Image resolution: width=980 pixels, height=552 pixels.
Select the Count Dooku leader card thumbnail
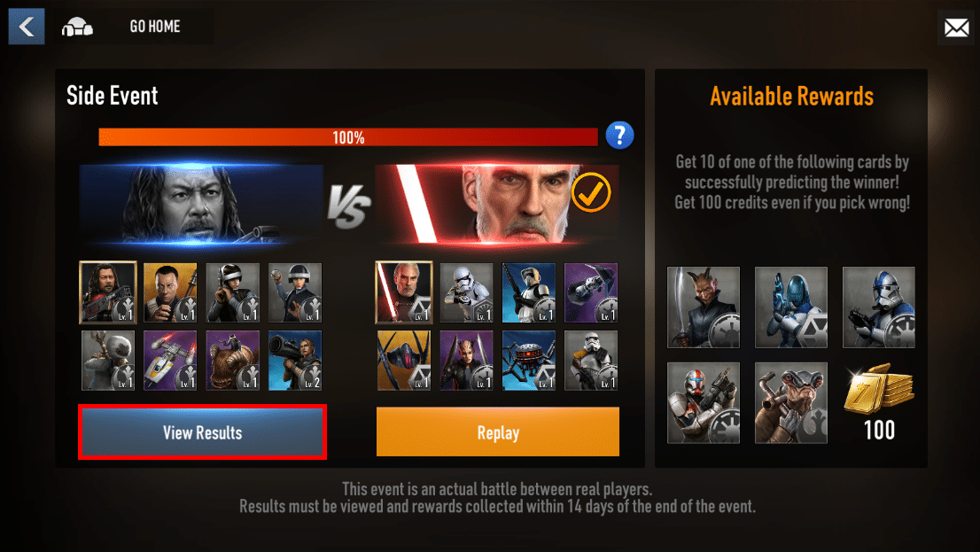pos(404,292)
